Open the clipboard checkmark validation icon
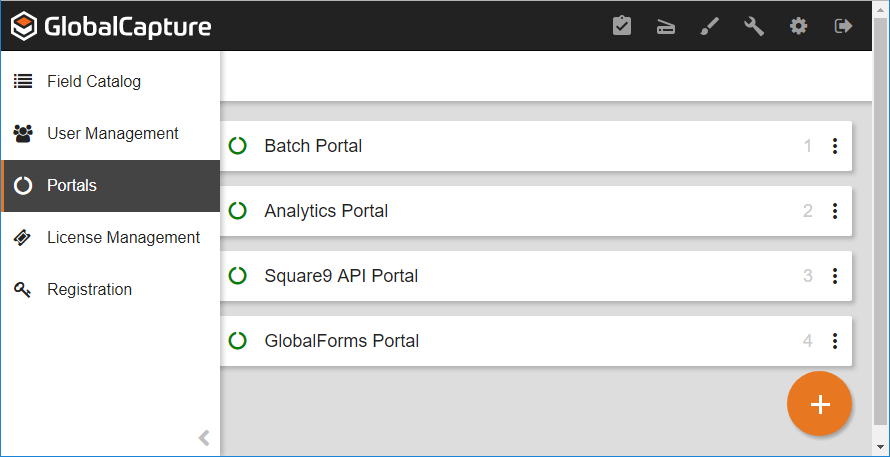890x457 pixels. (x=622, y=26)
